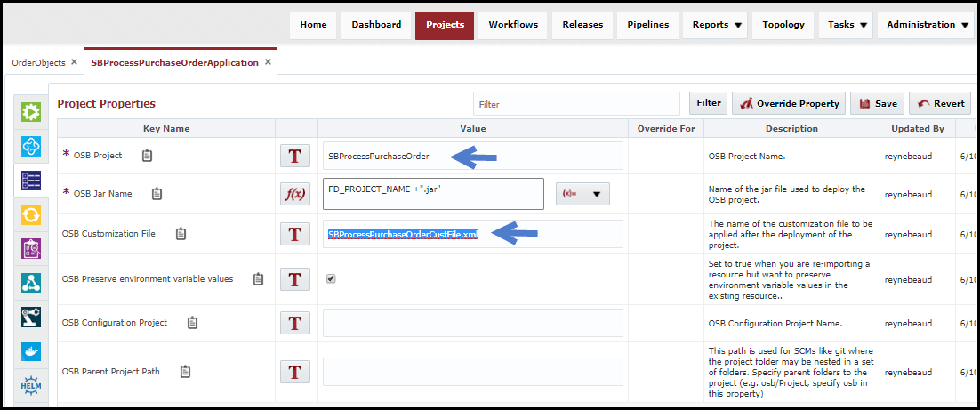Click the f(x) expression button for OSB Jar Name
This screenshot has width=980, height=410.
[x=295, y=194]
